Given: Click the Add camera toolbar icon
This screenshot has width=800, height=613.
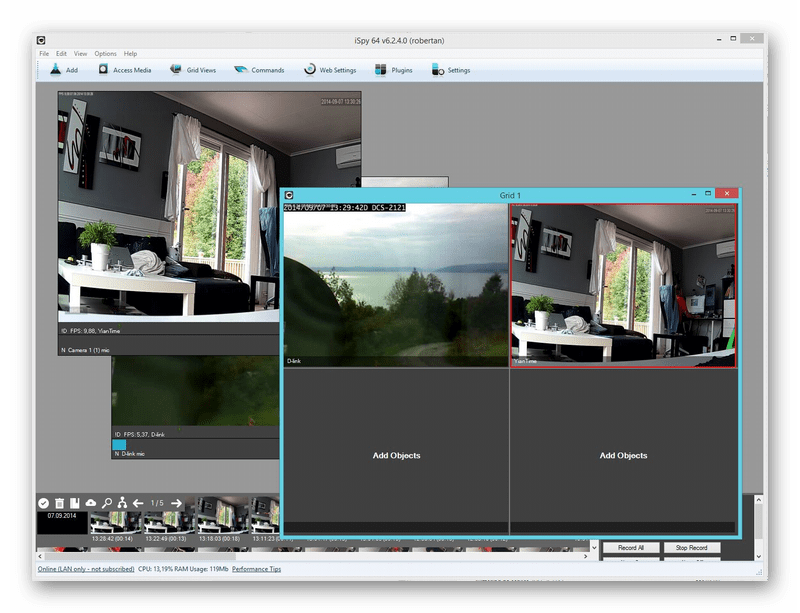Looking at the screenshot, I should [x=56, y=69].
